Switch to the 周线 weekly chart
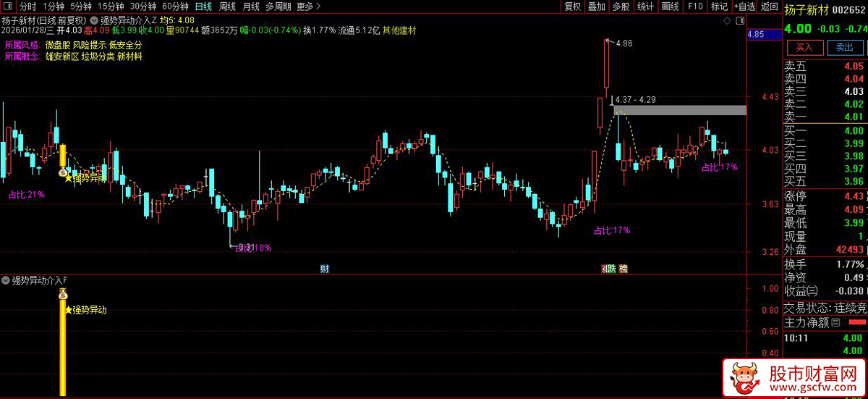Image resolution: width=868 pixels, height=399 pixels. click(x=227, y=7)
